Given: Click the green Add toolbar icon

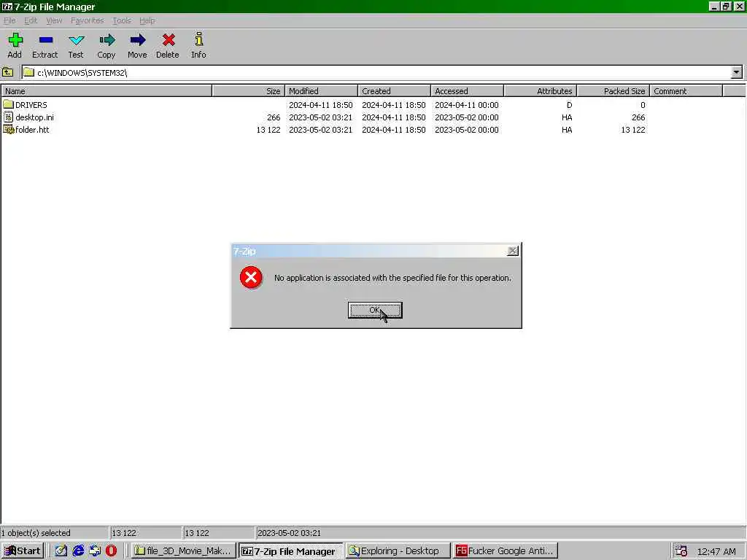Looking at the screenshot, I should (15, 40).
